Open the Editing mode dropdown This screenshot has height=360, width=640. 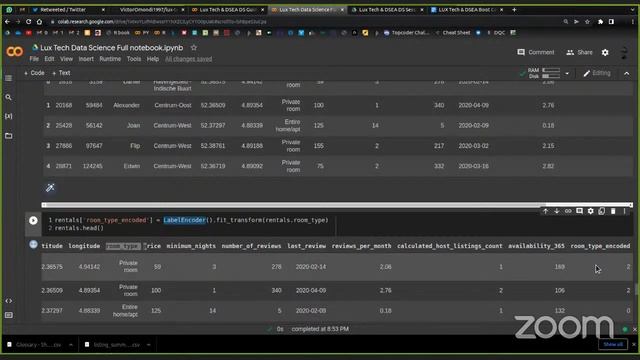pos(597,73)
